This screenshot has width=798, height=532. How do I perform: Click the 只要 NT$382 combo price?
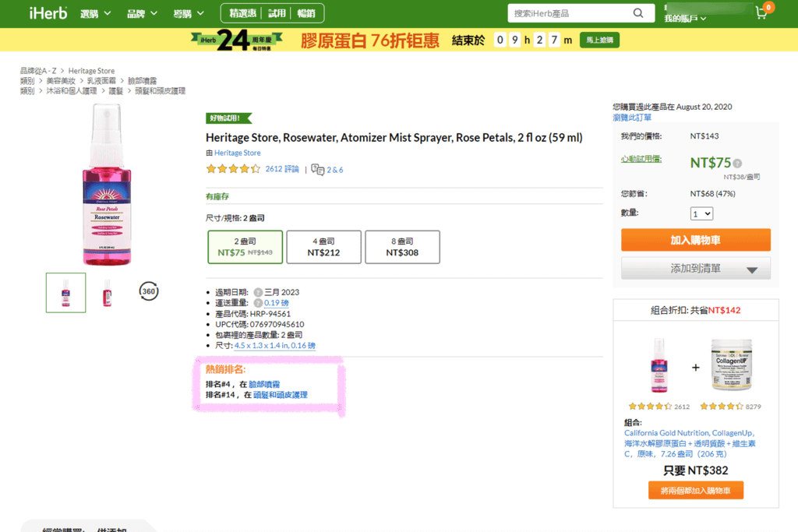point(696,470)
